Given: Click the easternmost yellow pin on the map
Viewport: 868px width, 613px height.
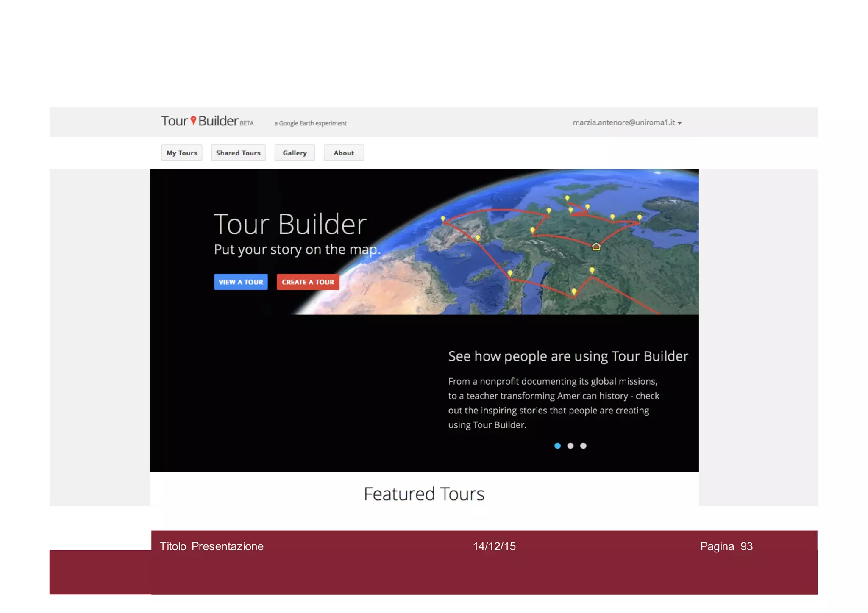Looking at the screenshot, I should pos(639,217).
